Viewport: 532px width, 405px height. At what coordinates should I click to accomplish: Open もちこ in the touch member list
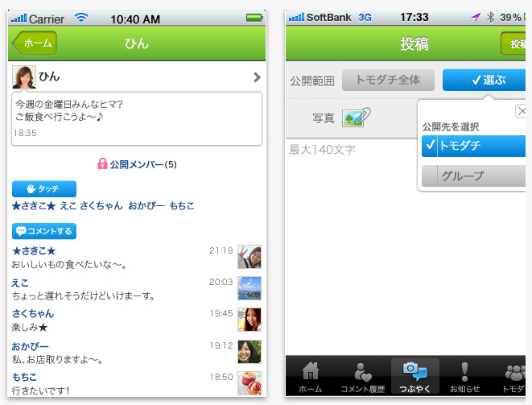(x=182, y=206)
